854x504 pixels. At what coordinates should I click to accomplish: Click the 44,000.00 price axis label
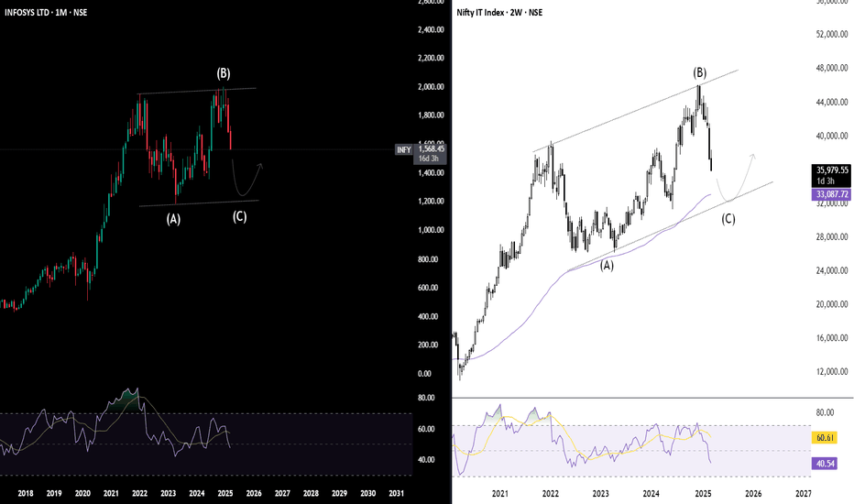click(832, 102)
